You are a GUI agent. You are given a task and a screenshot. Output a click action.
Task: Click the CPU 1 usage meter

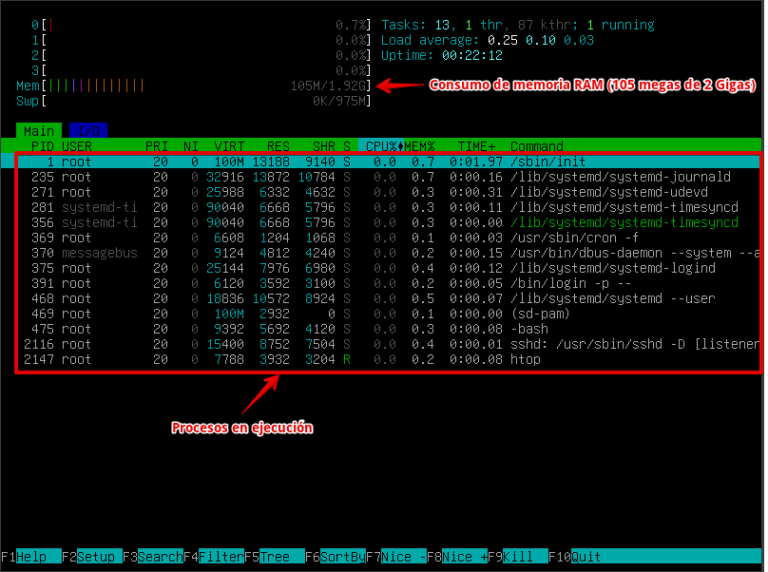[x=201, y=40]
